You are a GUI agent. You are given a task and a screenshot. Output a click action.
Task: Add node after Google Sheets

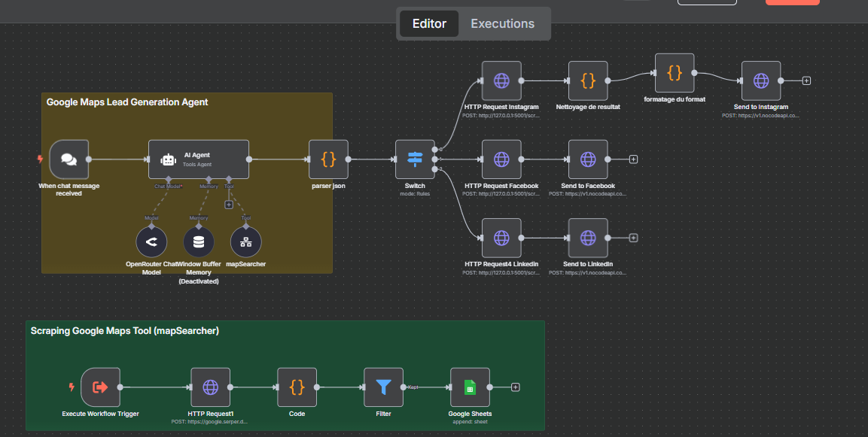pos(516,387)
